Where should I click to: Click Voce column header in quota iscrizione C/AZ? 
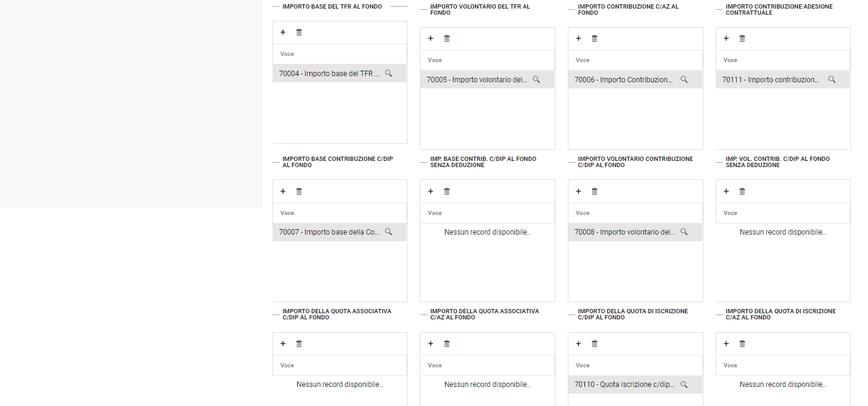(730, 365)
